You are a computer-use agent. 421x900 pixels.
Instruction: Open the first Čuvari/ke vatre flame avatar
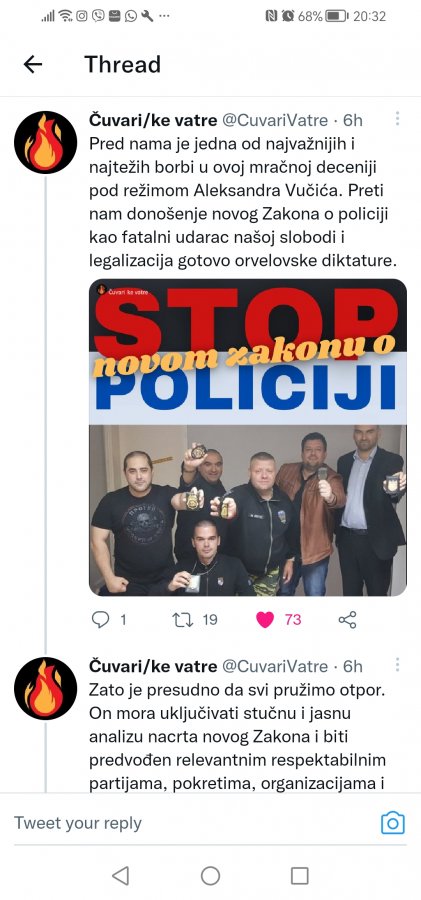[45, 142]
